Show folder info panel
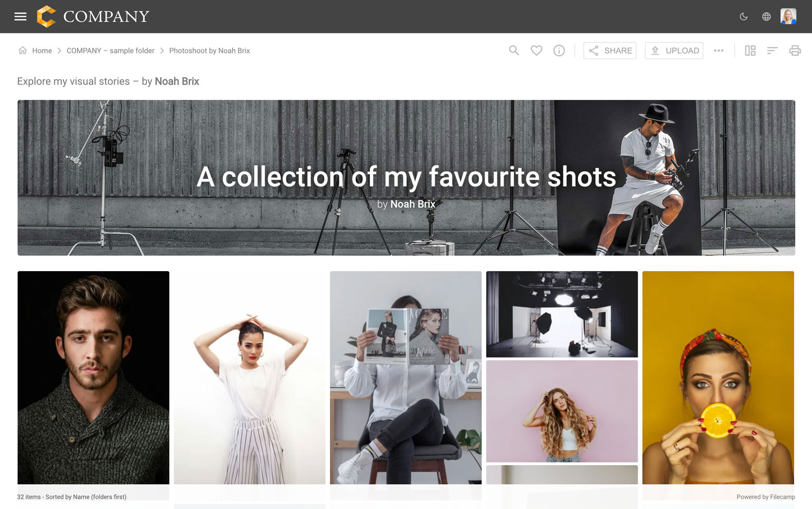 [x=559, y=51]
